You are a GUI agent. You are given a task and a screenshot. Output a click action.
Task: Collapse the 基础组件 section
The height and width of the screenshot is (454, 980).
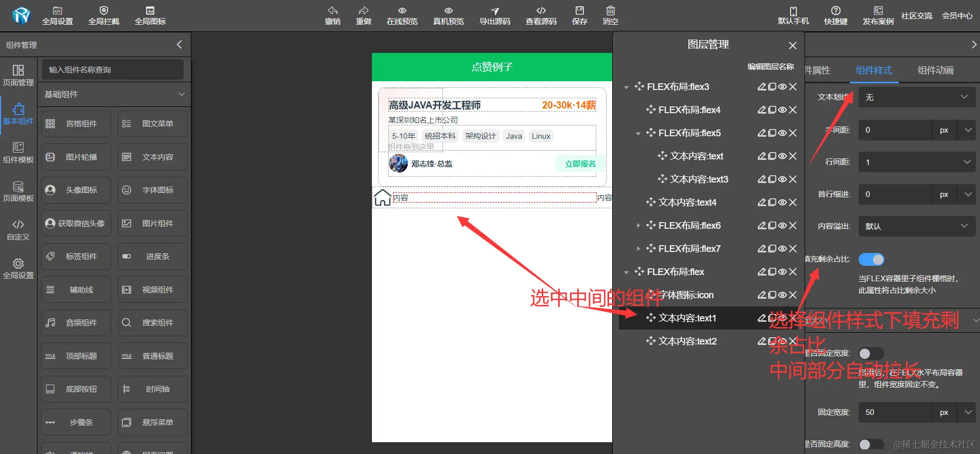(x=181, y=94)
